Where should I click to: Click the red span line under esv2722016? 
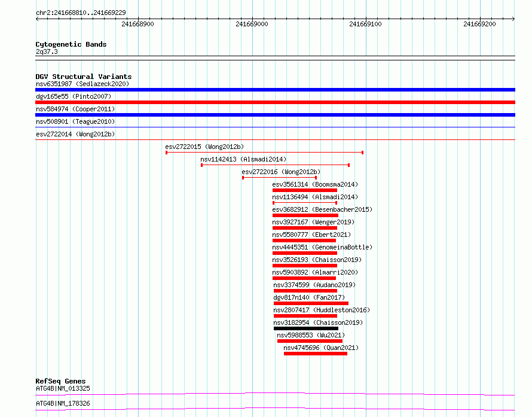click(280, 178)
